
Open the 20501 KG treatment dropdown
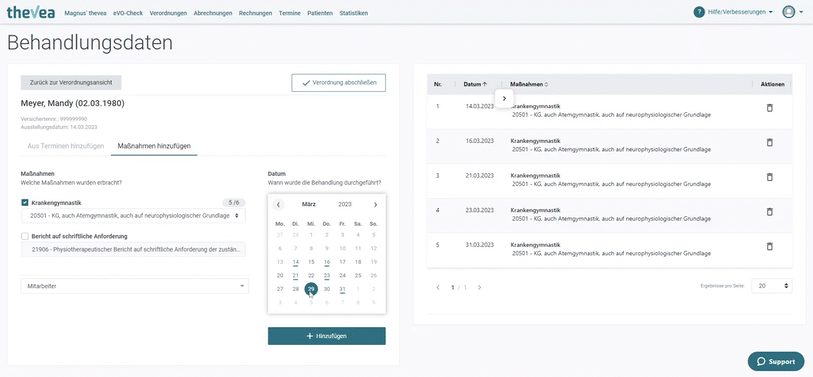tap(133, 216)
